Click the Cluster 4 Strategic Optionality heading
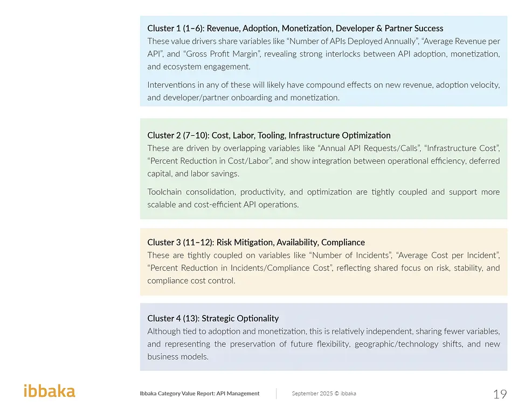The image size is (532, 414). 212,319
